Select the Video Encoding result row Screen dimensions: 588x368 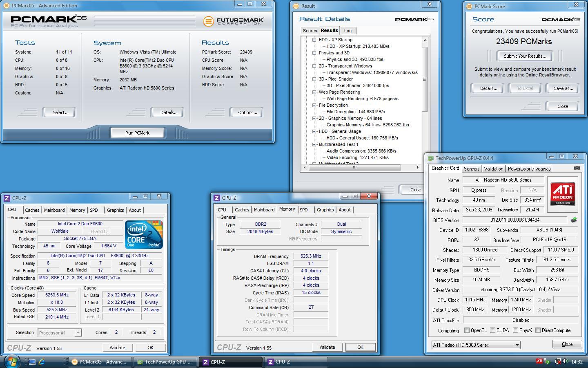(x=357, y=157)
